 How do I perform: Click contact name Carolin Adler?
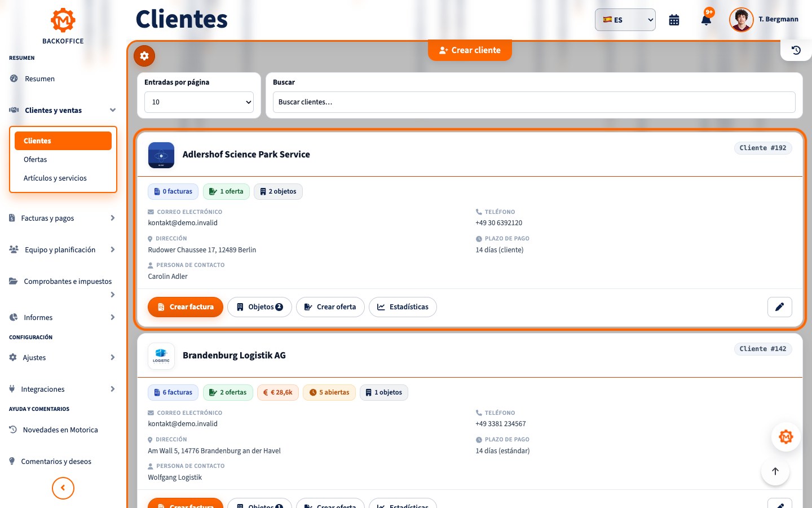(x=167, y=277)
